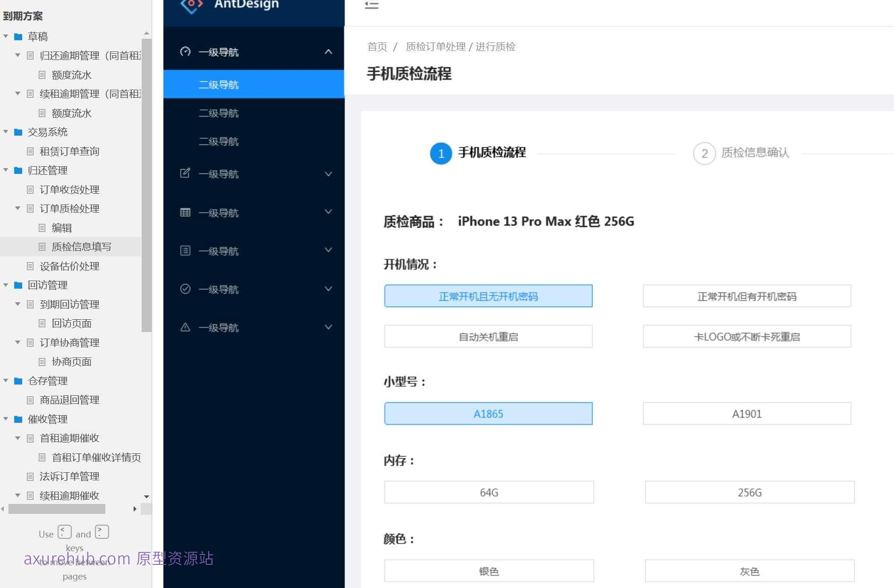Select the 灰色 color option

pyautogui.click(x=749, y=571)
